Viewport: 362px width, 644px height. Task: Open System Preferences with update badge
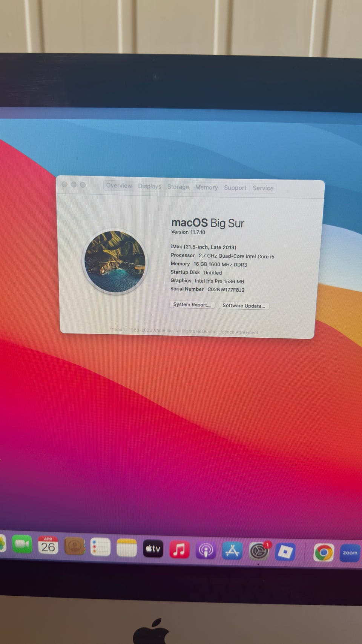click(x=259, y=552)
